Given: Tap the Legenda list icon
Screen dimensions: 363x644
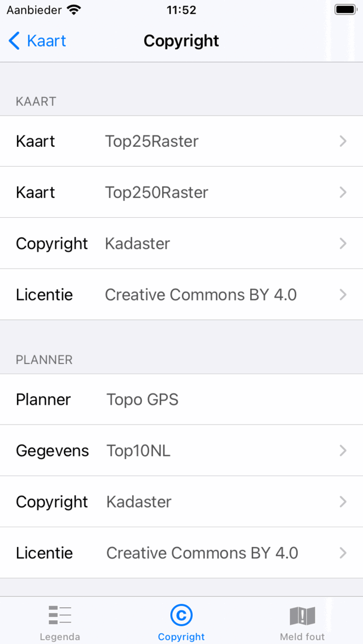Looking at the screenshot, I should (x=60, y=615).
